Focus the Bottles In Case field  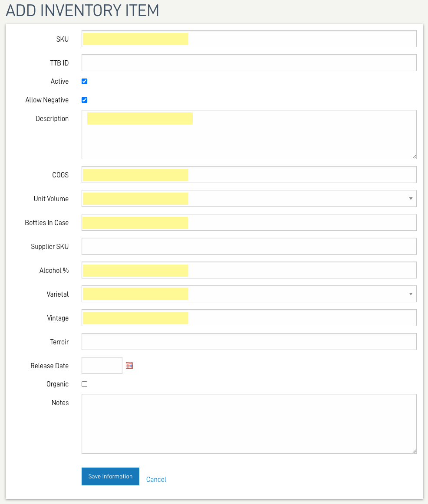pos(249,223)
